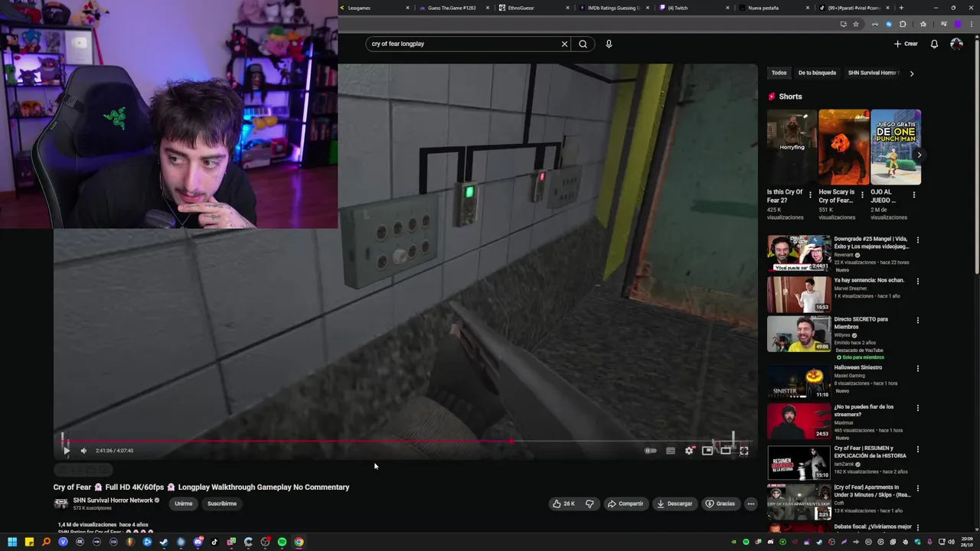This screenshot has width=980, height=551.
Task: Open the Chrome extensions puzzle icon
Action: 903,24
